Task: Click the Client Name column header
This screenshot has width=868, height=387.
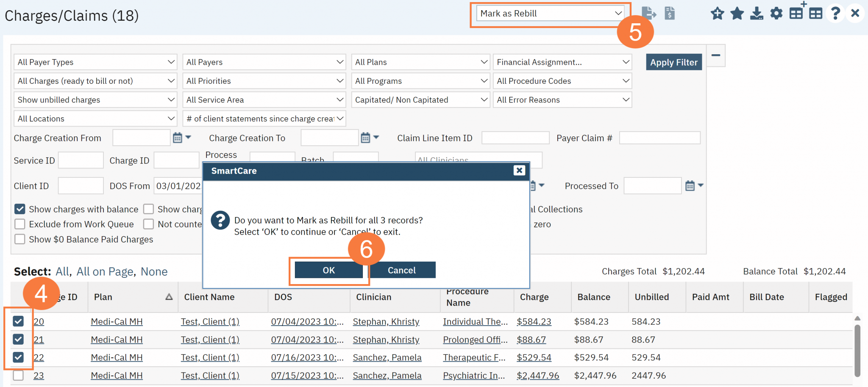Action: pos(209,297)
